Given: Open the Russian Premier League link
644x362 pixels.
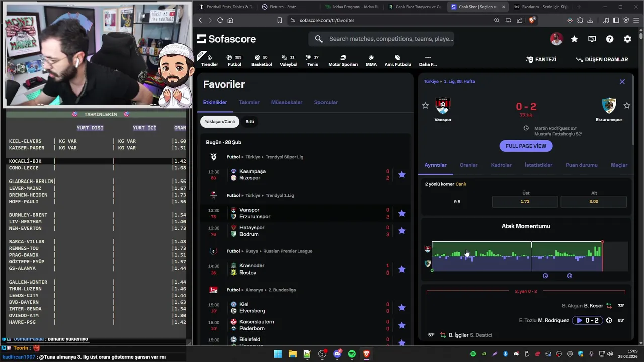Looking at the screenshot, I should coord(289,251).
